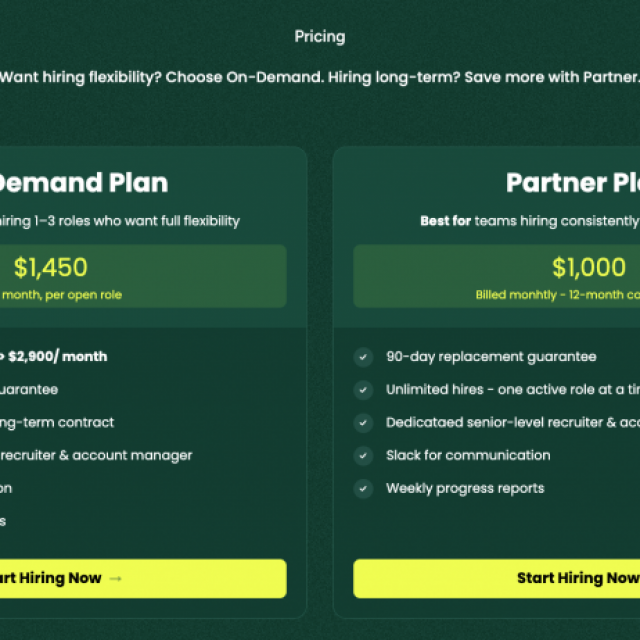640x640 pixels.
Task: Click the $1,450 price box
Action: (143, 276)
